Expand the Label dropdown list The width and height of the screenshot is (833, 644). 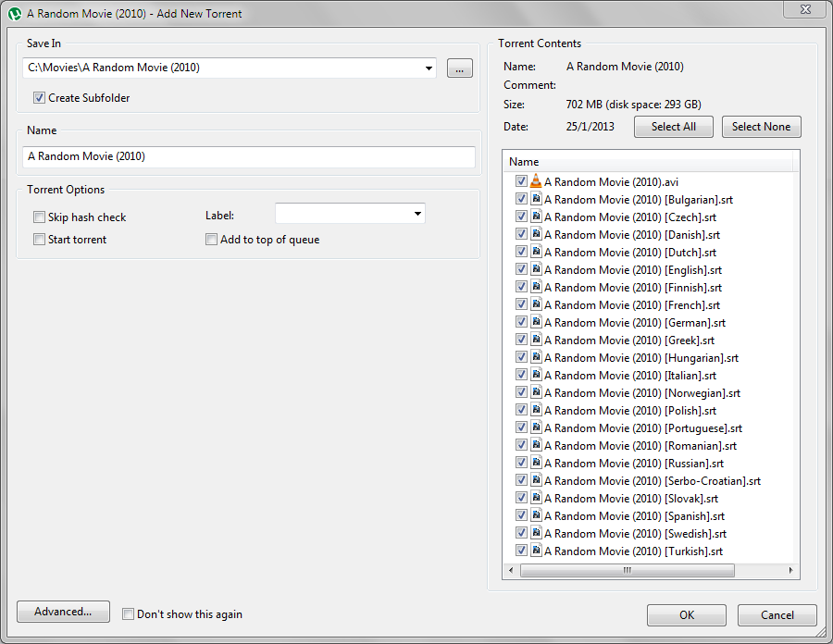point(417,215)
